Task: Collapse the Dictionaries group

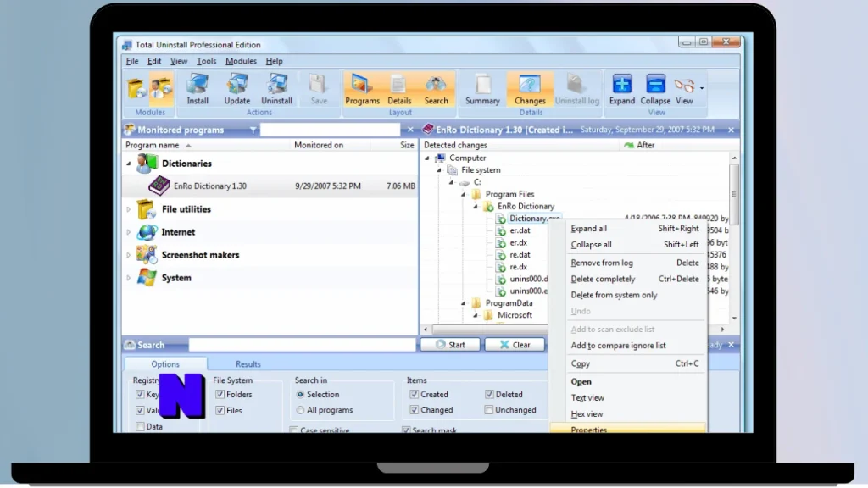Action: click(129, 164)
